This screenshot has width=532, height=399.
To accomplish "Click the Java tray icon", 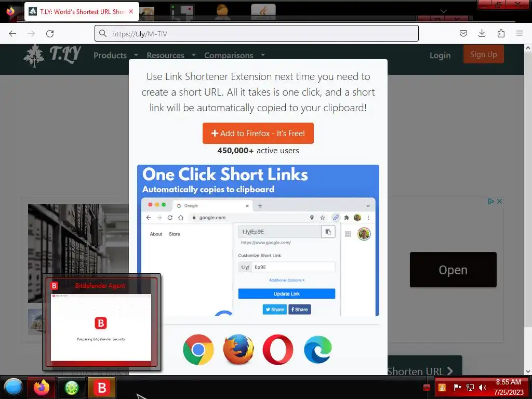I will (x=442, y=388).
